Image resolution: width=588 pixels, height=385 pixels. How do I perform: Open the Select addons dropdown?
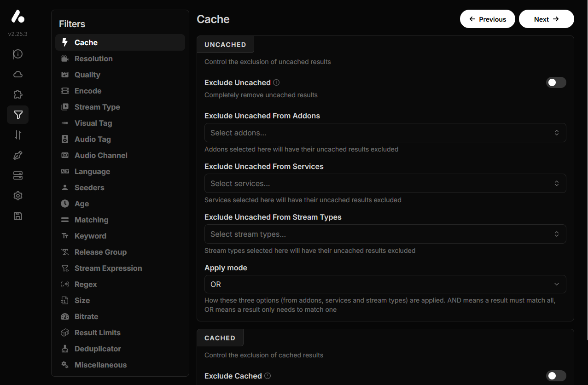385,132
